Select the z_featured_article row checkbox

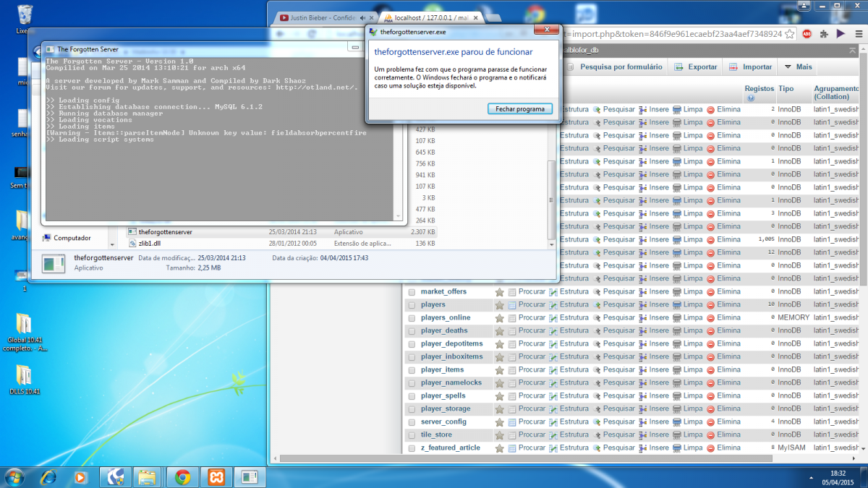click(x=412, y=448)
